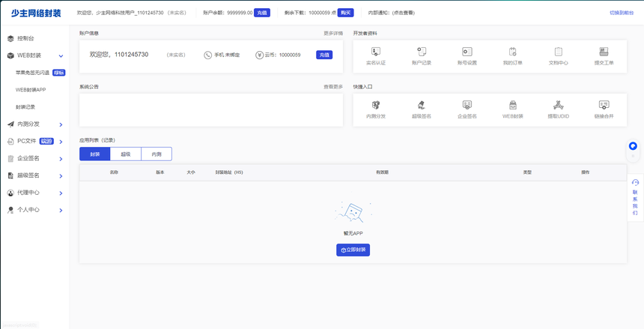Click the 联系我们 floating contact widget
This screenshot has height=329, width=644.
pyautogui.click(x=635, y=197)
